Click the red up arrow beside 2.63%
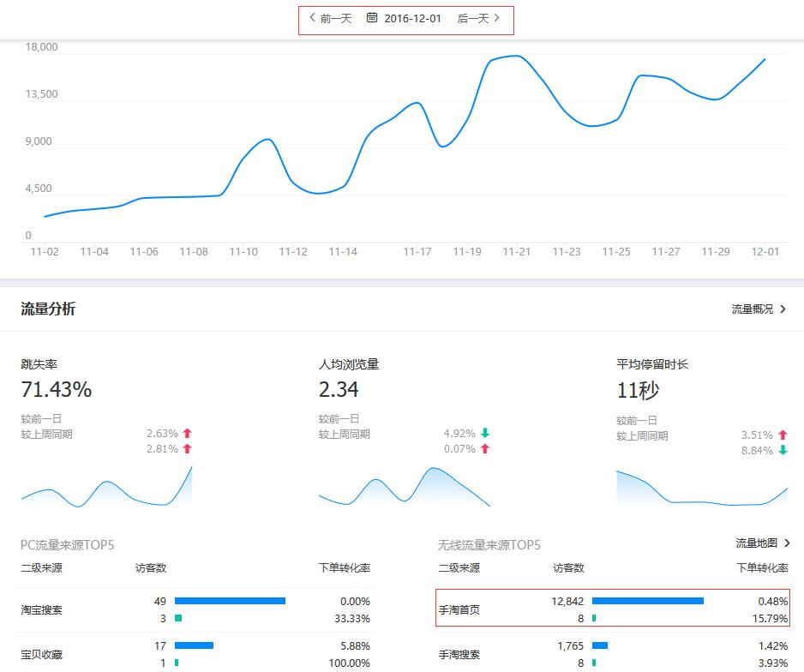The width and height of the screenshot is (804, 672). click(x=188, y=435)
